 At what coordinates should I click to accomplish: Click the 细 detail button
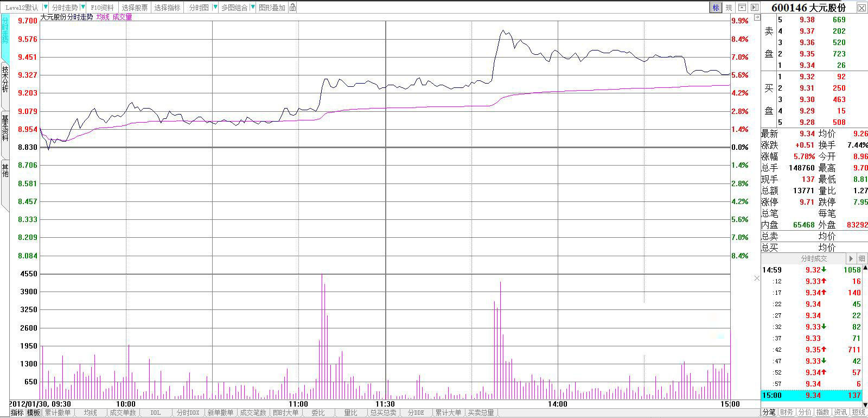(862, 259)
